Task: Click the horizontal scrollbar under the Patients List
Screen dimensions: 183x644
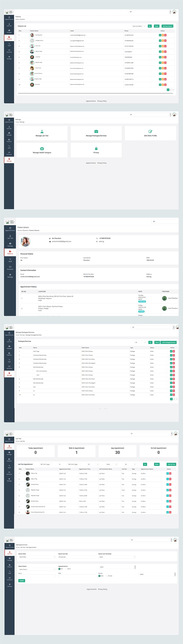Action: 95,93
